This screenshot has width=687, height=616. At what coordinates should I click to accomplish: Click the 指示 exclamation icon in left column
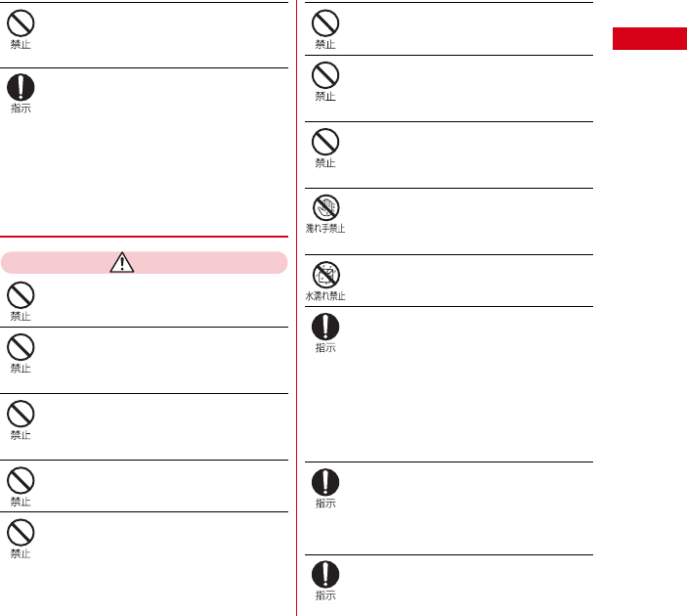point(21,87)
